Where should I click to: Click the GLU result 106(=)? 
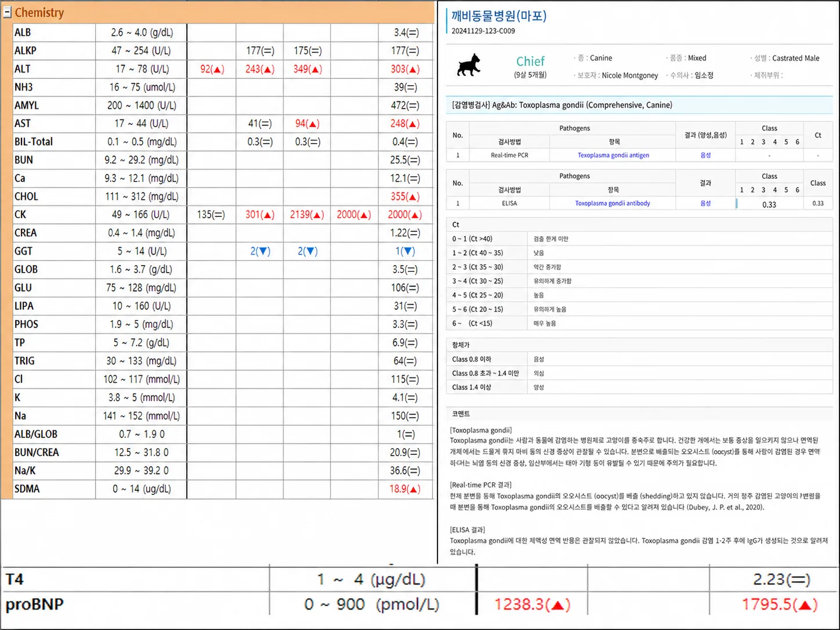(x=405, y=288)
